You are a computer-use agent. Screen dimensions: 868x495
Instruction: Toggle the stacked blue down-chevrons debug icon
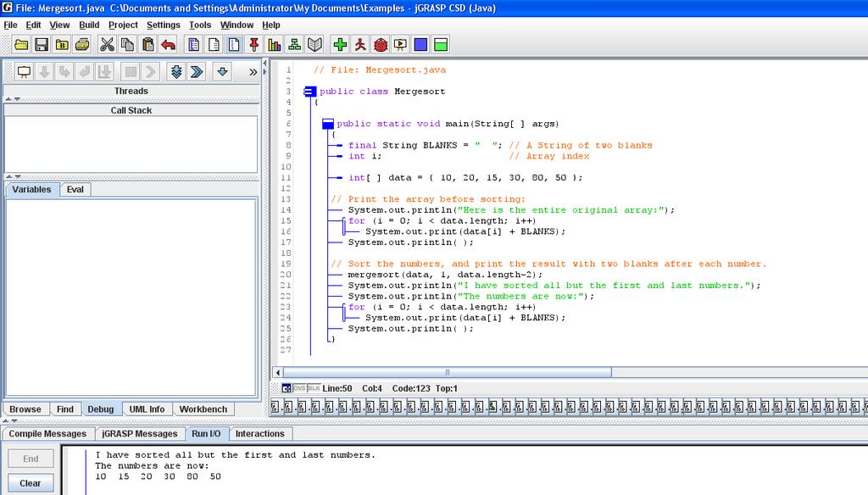[x=176, y=71]
